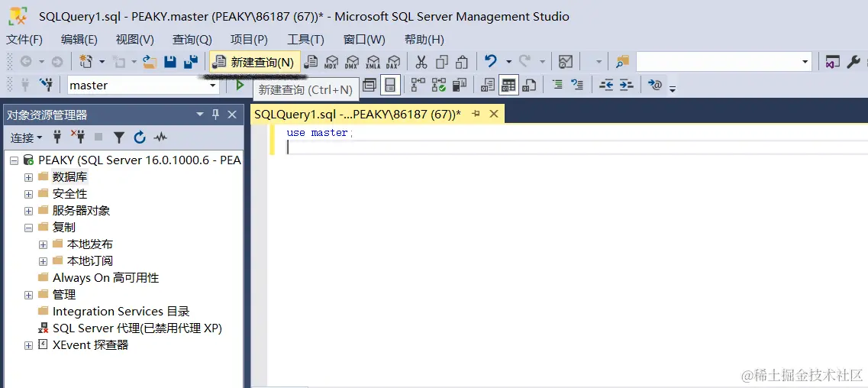Open the 项目(P) menu
This screenshot has width=868, height=388.
pos(249,39)
